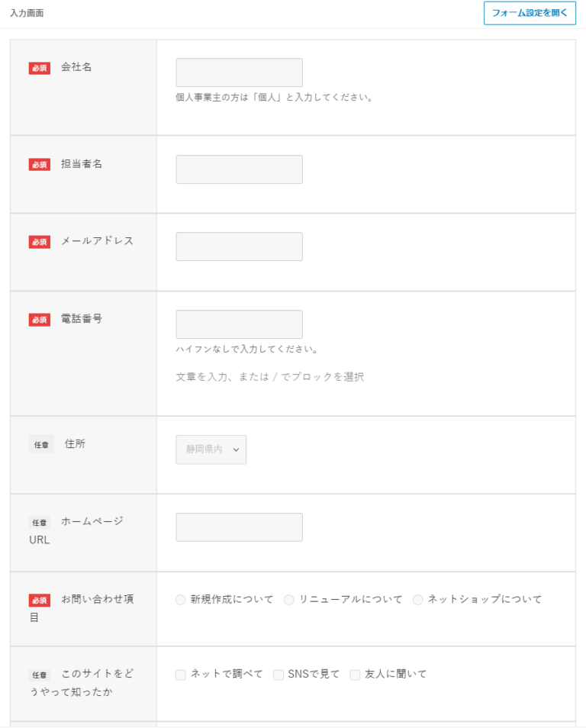
Task: Select the ネットショップについて radio button
Action: point(417,600)
